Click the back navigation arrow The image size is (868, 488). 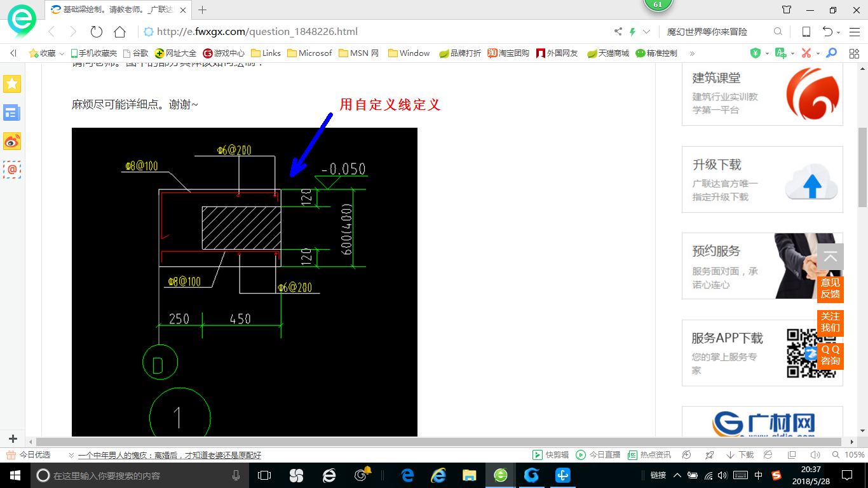(x=51, y=32)
